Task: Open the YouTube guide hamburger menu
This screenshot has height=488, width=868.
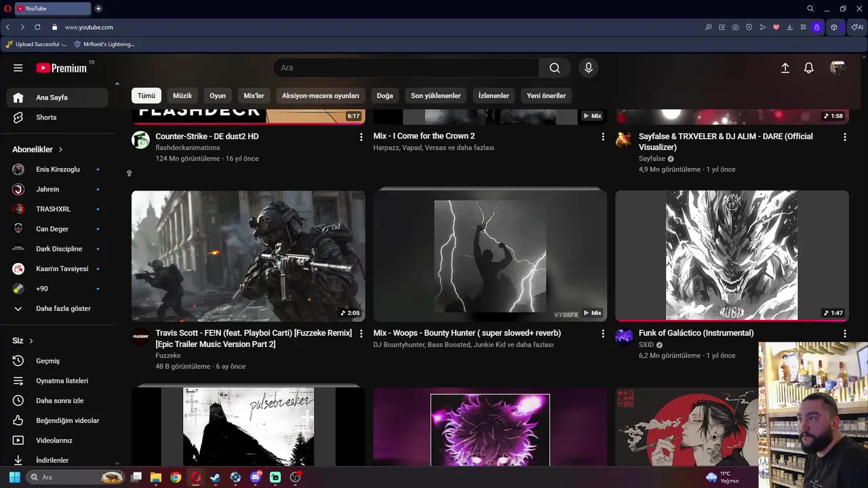Action: click(x=18, y=68)
